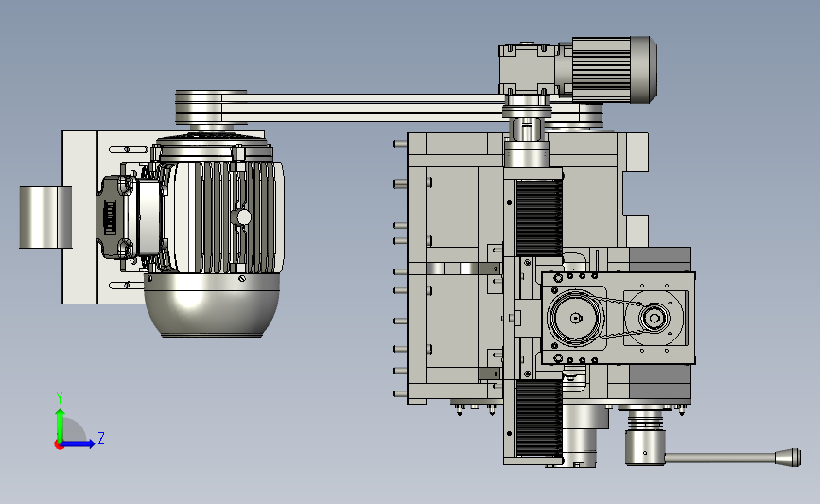Select the small gearmotor's finned body at top right
The width and height of the screenshot is (820, 504).
pos(601,70)
